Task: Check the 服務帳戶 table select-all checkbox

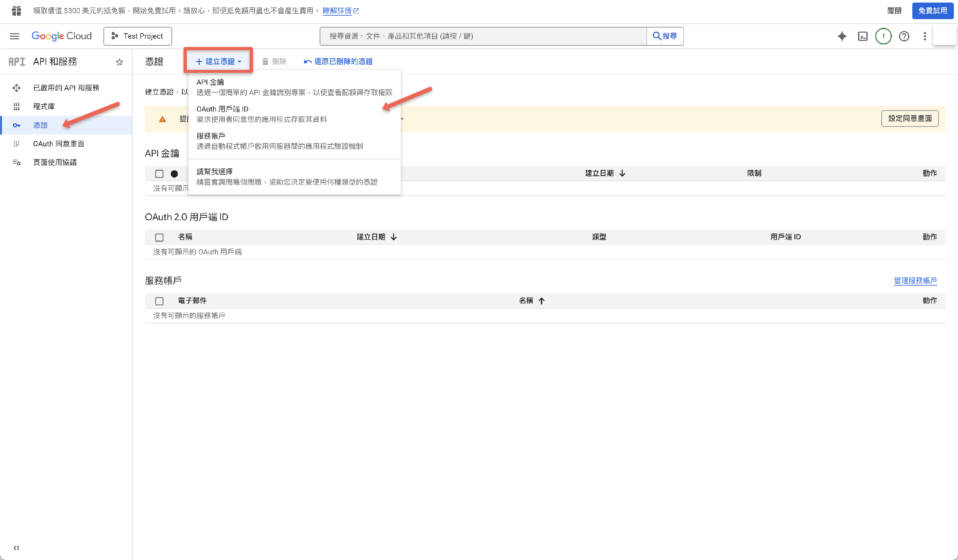Action: click(x=159, y=301)
